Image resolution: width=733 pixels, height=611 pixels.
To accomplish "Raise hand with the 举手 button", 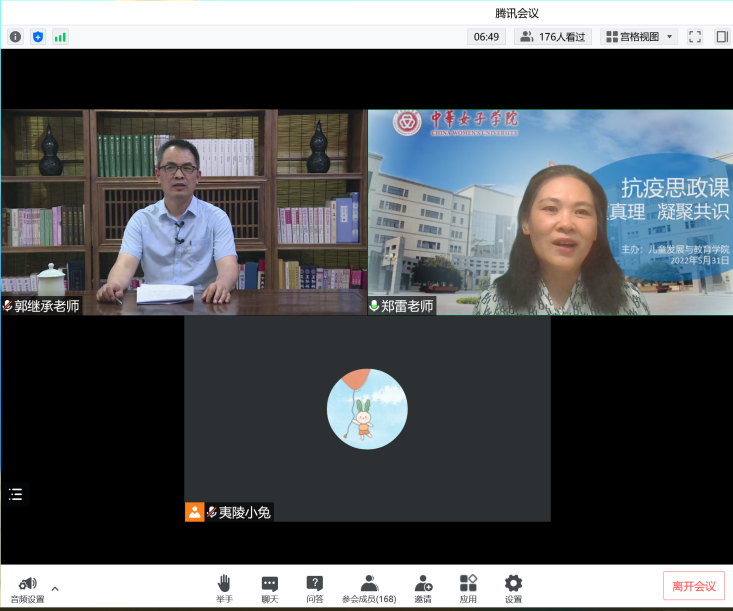I will [224, 587].
